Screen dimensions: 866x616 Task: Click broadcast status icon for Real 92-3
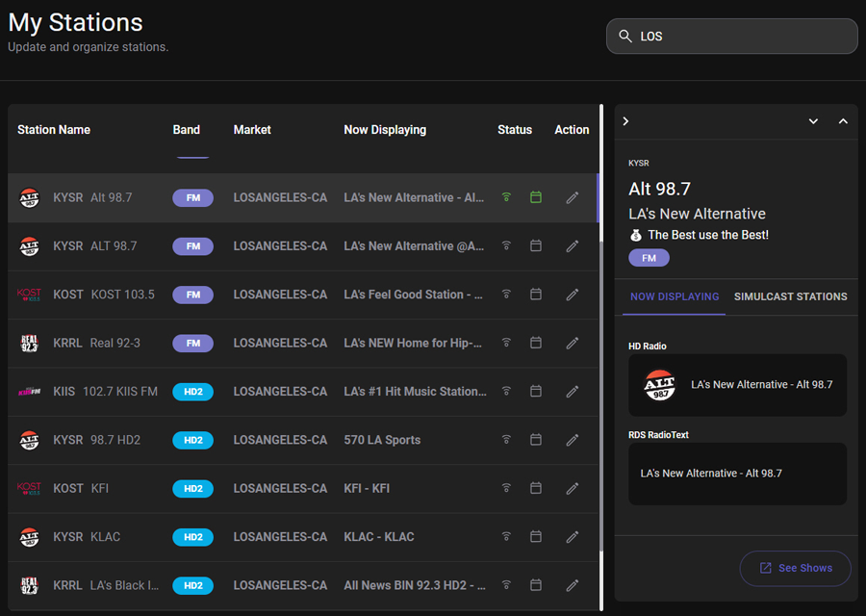click(506, 343)
